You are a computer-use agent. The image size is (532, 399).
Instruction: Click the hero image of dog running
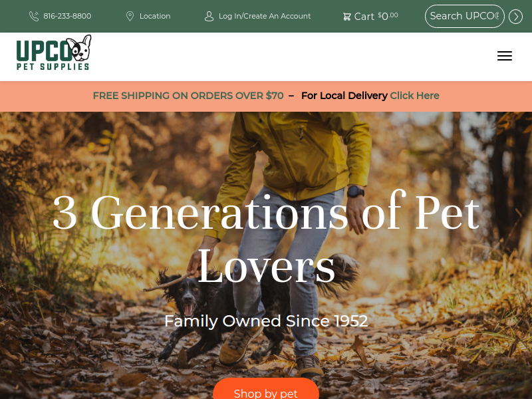point(266,255)
